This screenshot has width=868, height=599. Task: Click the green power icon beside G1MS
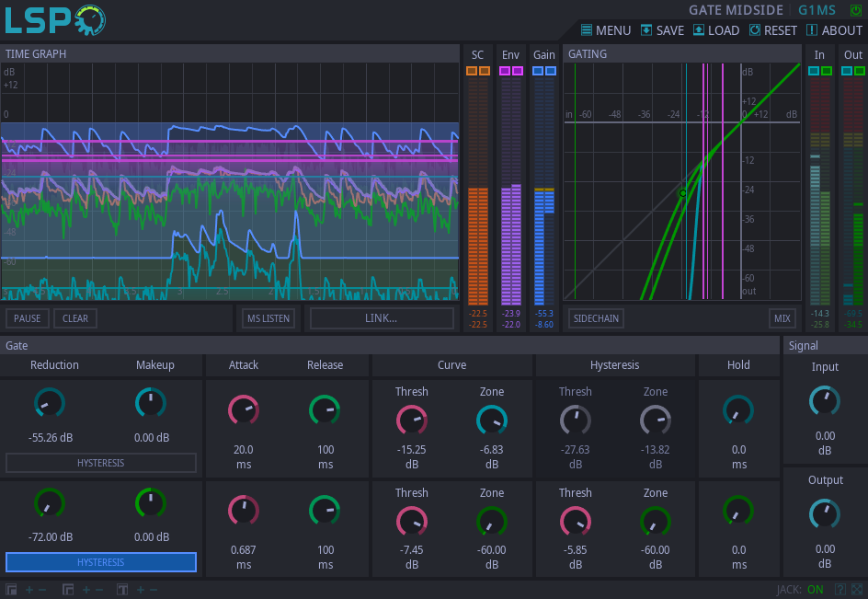click(x=855, y=10)
